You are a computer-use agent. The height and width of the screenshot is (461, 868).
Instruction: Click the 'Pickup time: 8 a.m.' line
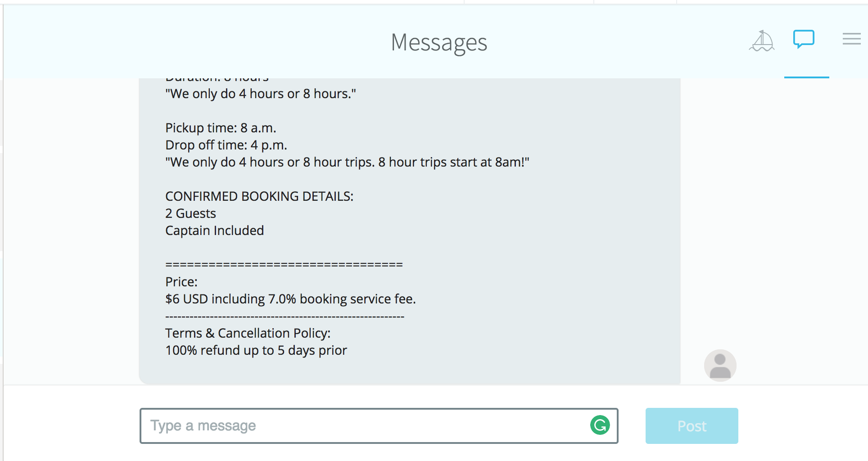(221, 128)
